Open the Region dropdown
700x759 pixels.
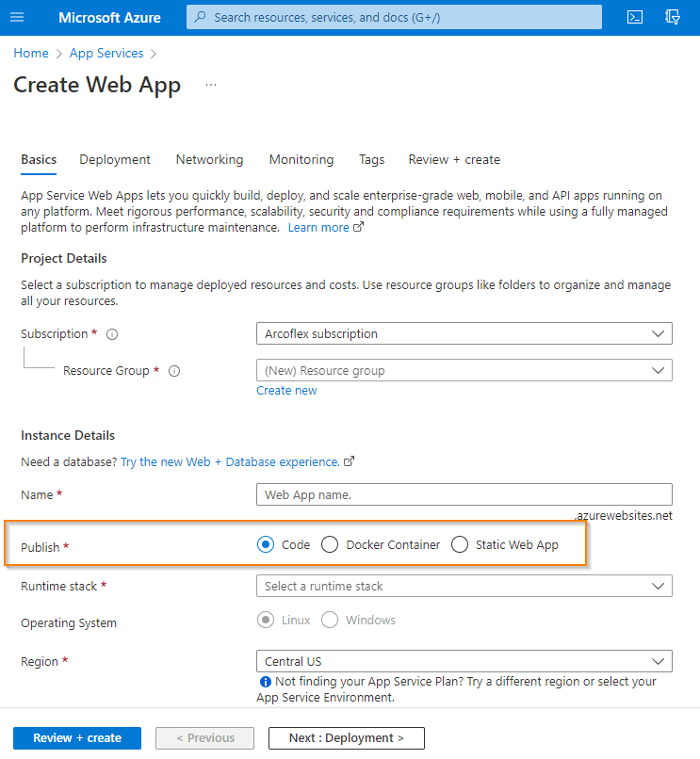point(464,661)
